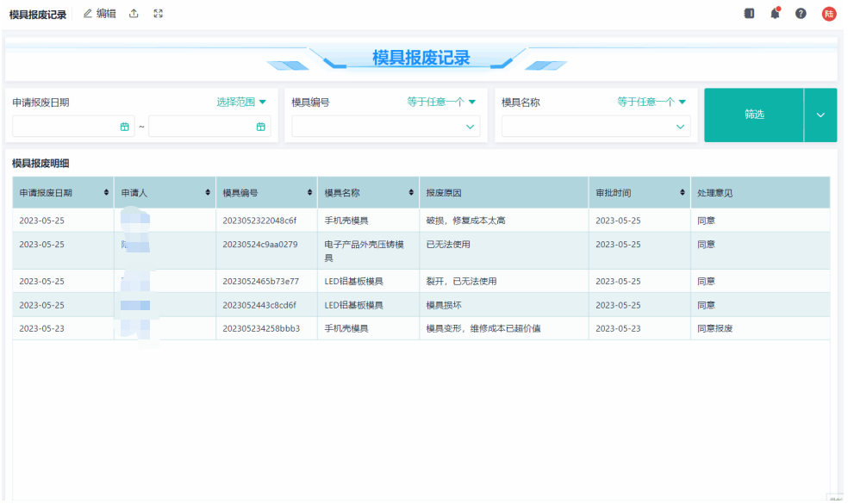Open the end date calendar picker
Viewport: 848px width, 504px height.
[260, 127]
